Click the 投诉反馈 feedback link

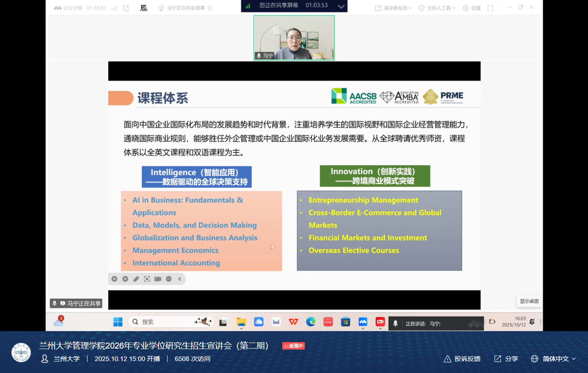coord(462,359)
